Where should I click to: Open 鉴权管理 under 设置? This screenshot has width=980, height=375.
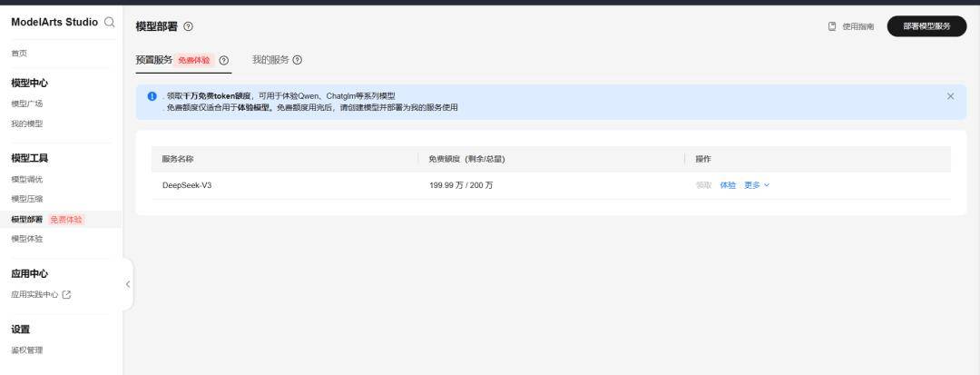(x=27, y=350)
